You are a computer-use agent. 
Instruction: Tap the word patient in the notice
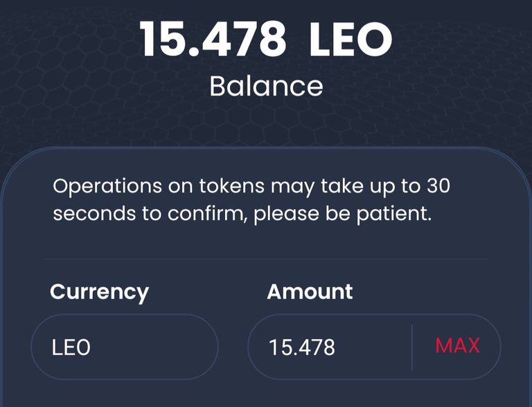[x=394, y=215]
